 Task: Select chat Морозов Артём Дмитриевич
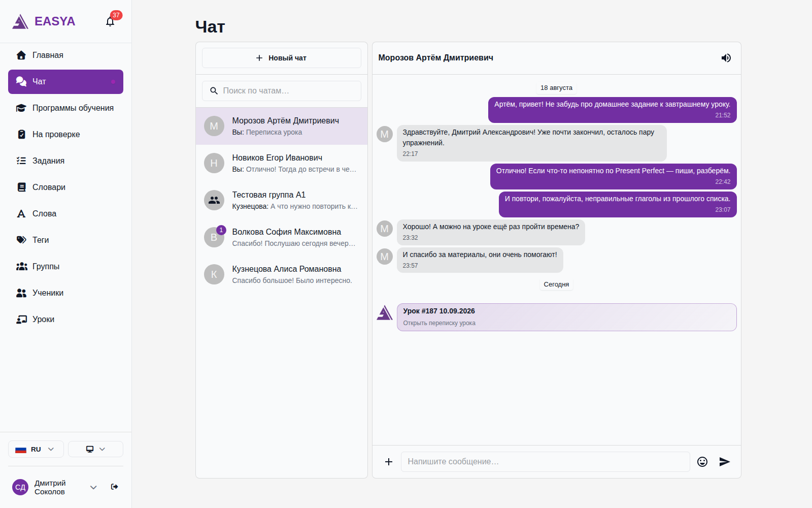pyautogui.click(x=282, y=126)
